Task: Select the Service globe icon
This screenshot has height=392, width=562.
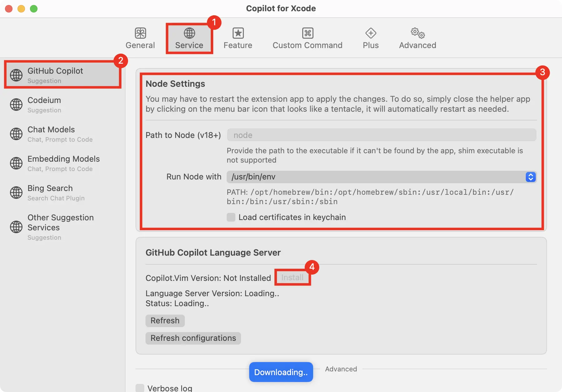Action: 189,33
